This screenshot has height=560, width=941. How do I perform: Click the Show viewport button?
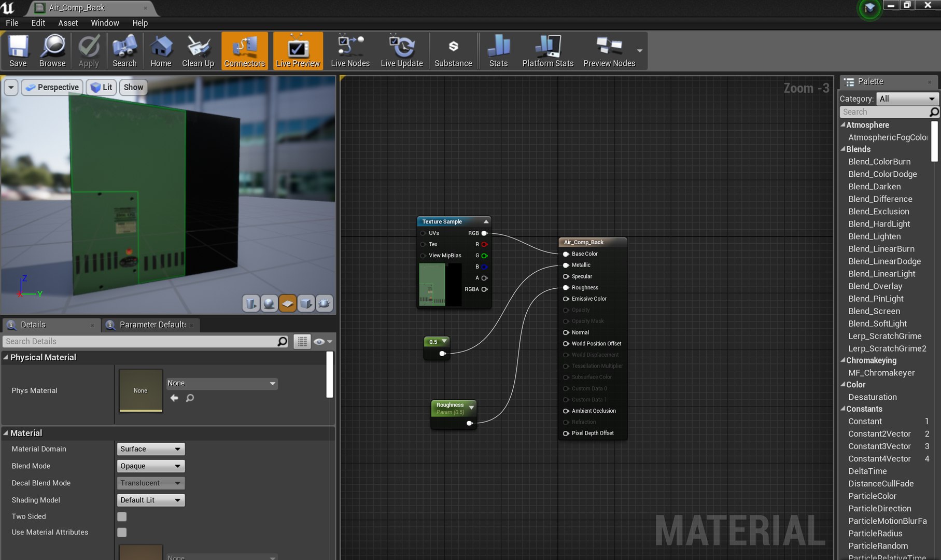133,87
